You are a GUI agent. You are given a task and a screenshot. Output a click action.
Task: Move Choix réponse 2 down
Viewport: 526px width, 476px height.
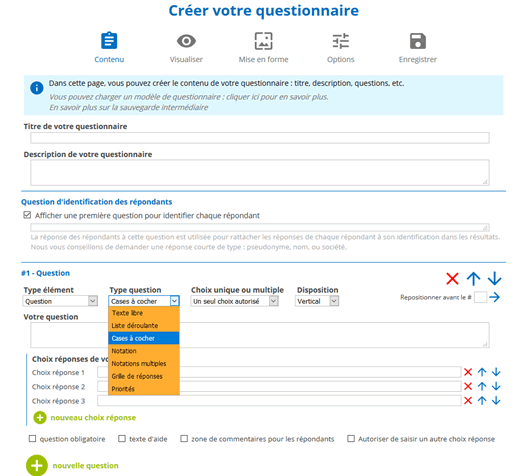coord(496,386)
